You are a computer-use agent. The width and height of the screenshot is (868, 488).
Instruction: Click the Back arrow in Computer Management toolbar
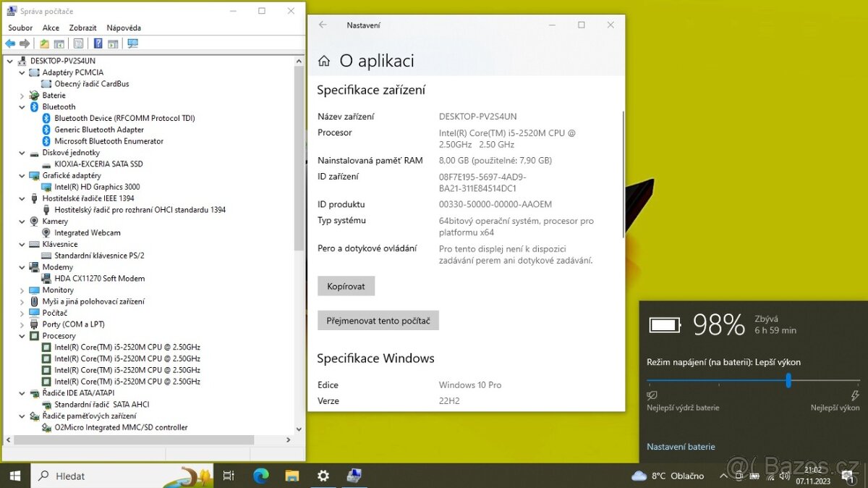click(10, 43)
